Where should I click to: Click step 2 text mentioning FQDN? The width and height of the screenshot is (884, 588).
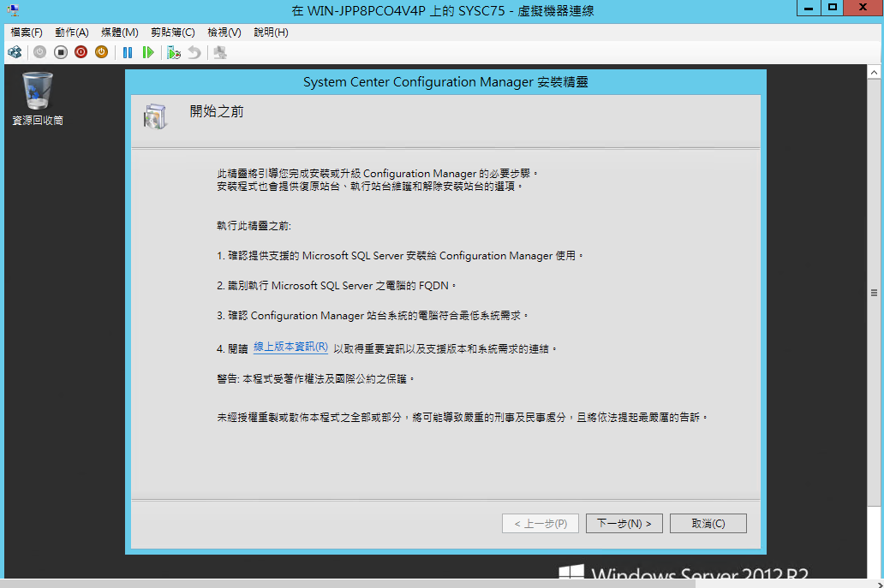pyautogui.click(x=336, y=286)
